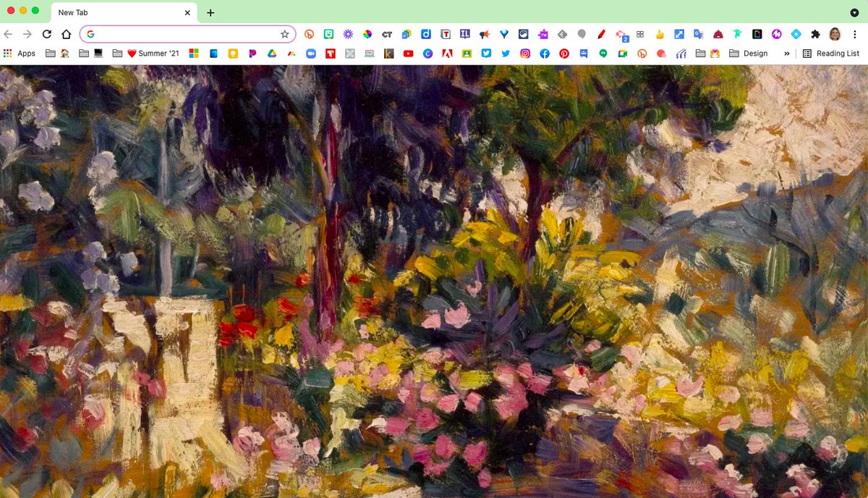Open the monday.com bookmark
This screenshot has width=868, height=498.
tap(292, 54)
